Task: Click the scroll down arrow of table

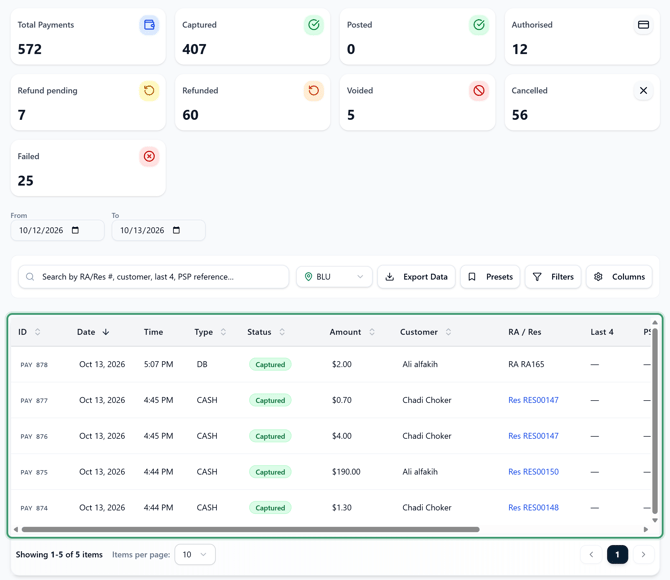Action: (x=655, y=520)
